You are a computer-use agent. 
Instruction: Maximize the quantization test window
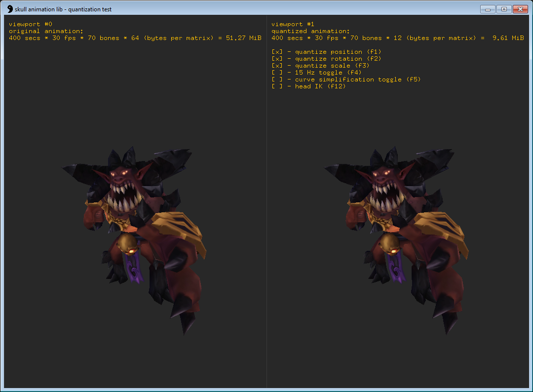[x=504, y=9]
